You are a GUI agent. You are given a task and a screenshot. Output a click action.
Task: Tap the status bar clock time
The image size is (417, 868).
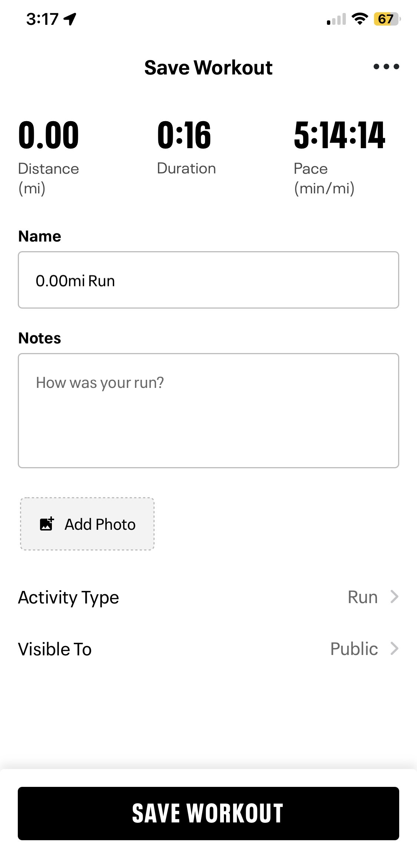[x=42, y=19]
